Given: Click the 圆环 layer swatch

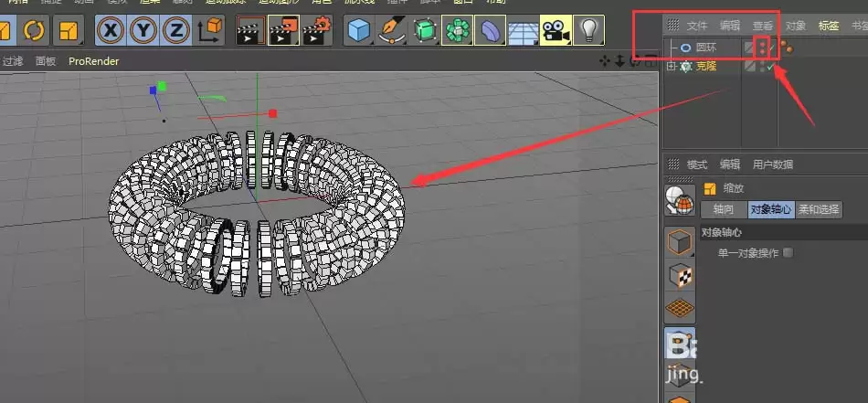Looking at the screenshot, I should [750, 48].
